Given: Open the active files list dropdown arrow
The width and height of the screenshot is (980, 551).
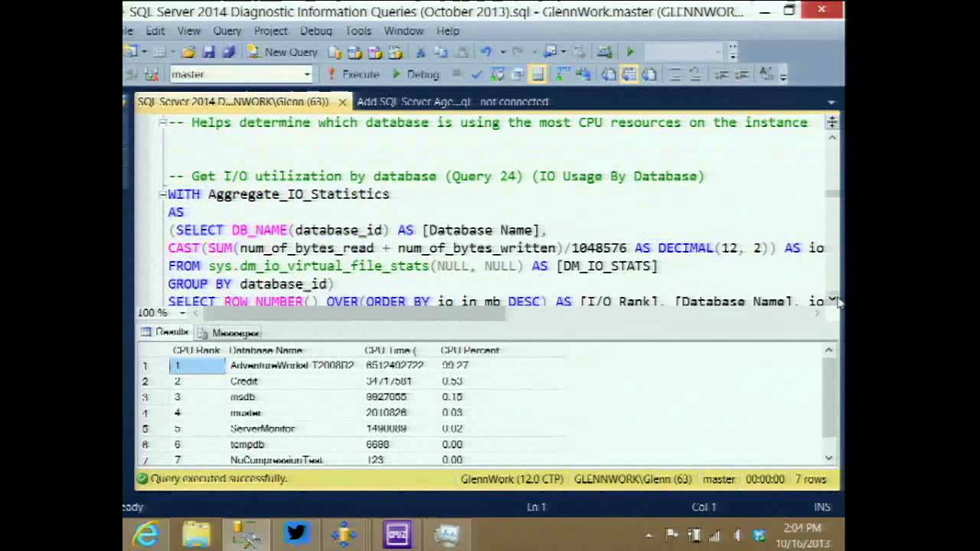Looking at the screenshot, I should pyautogui.click(x=831, y=102).
